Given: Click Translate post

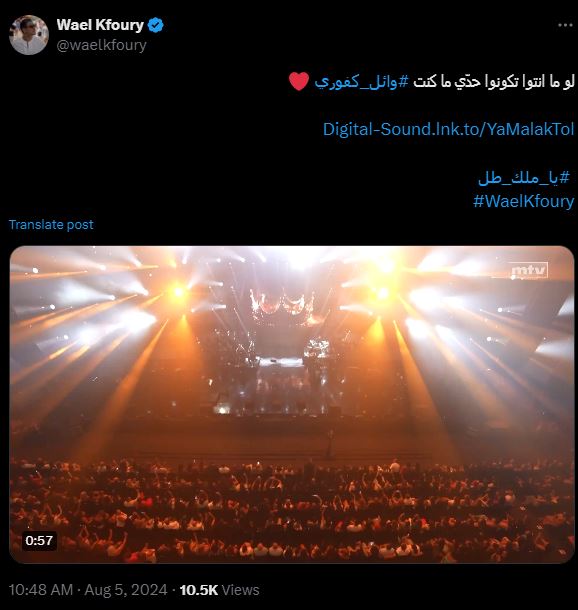Looking at the screenshot, I should pyautogui.click(x=51, y=224).
